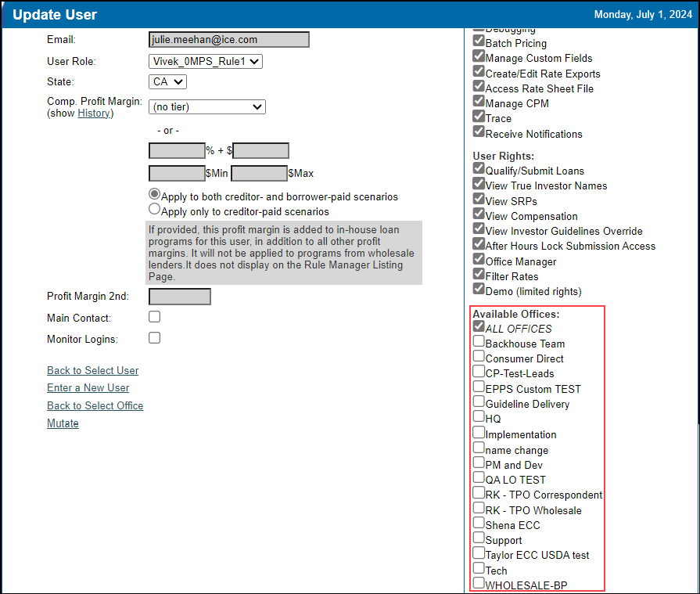
Task: Toggle the View Compensation checkbox
Action: click(479, 214)
